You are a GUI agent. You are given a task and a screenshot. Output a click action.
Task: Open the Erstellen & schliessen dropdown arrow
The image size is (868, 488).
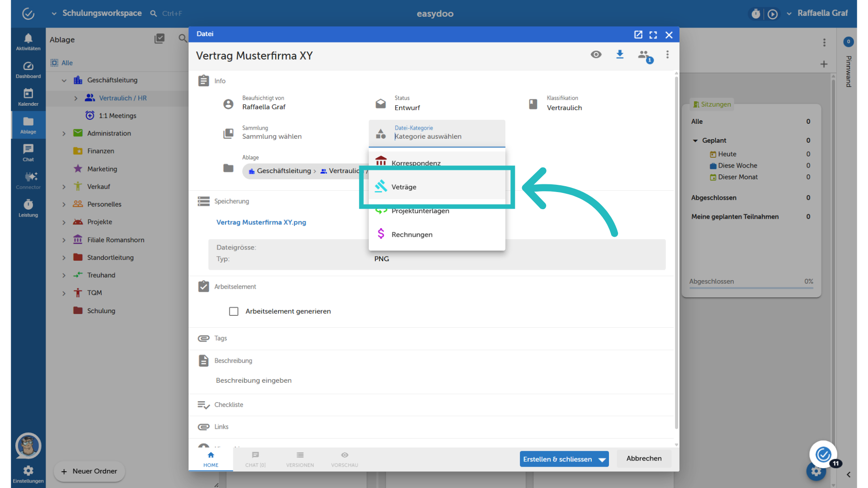coord(602,460)
